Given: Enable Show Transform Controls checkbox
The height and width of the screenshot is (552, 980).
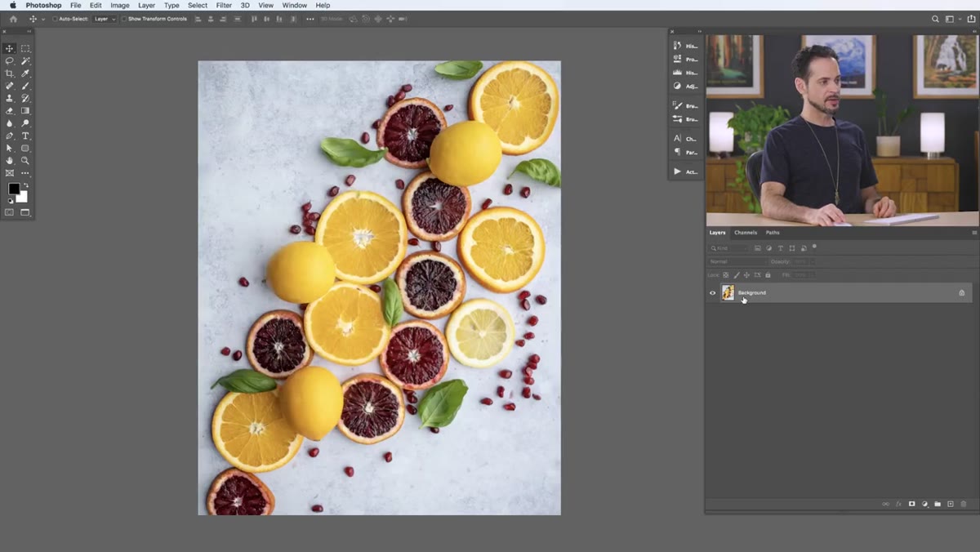Looking at the screenshot, I should pyautogui.click(x=124, y=19).
